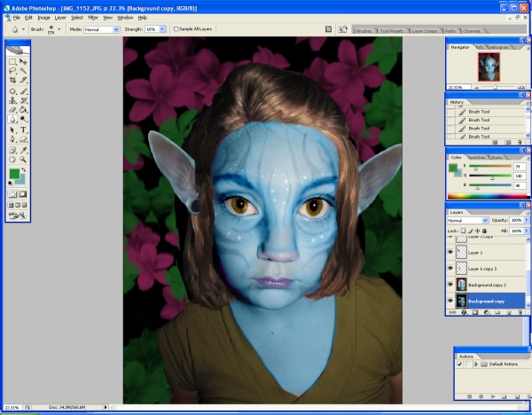The height and width of the screenshot is (415, 532).
Task: Hide the Layer 1 layer
Action: 450,253
